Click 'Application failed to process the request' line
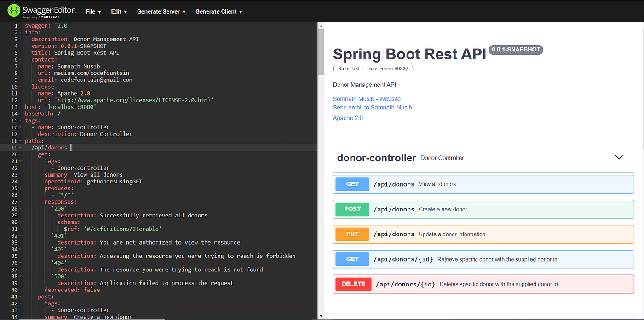Image resolution: width=644 pixels, height=320 pixels. tap(145, 283)
